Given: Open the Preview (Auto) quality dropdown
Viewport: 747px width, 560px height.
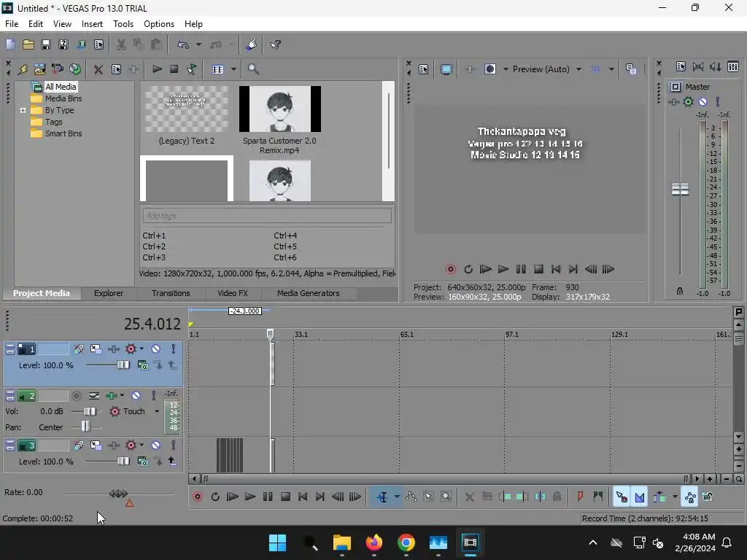Looking at the screenshot, I should (578, 69).
